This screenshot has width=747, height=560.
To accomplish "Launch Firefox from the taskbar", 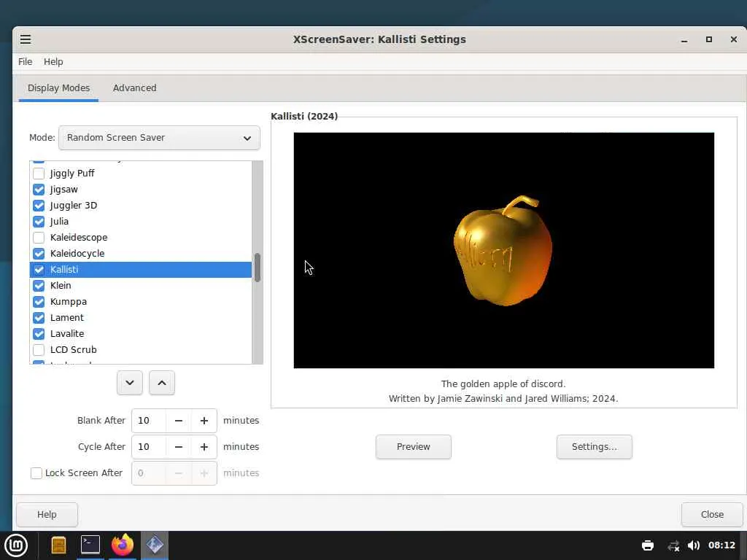I will click(x=123, y=545).
